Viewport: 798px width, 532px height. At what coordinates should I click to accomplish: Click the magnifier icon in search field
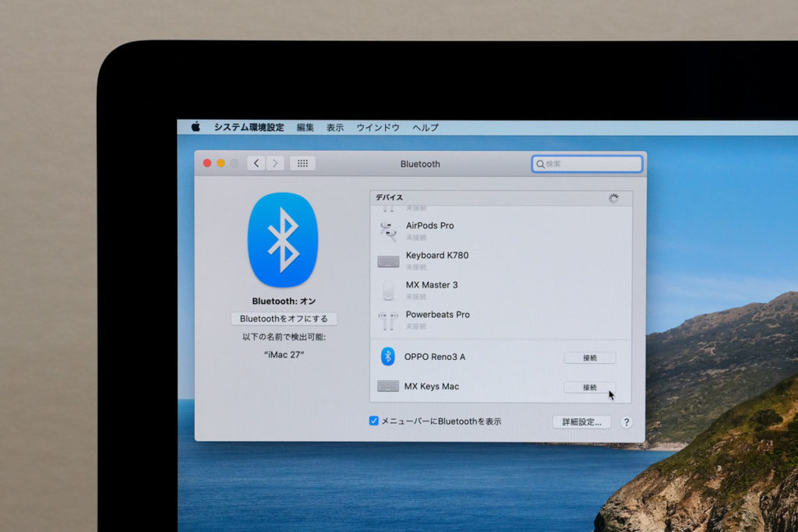[x=540, y=164]
